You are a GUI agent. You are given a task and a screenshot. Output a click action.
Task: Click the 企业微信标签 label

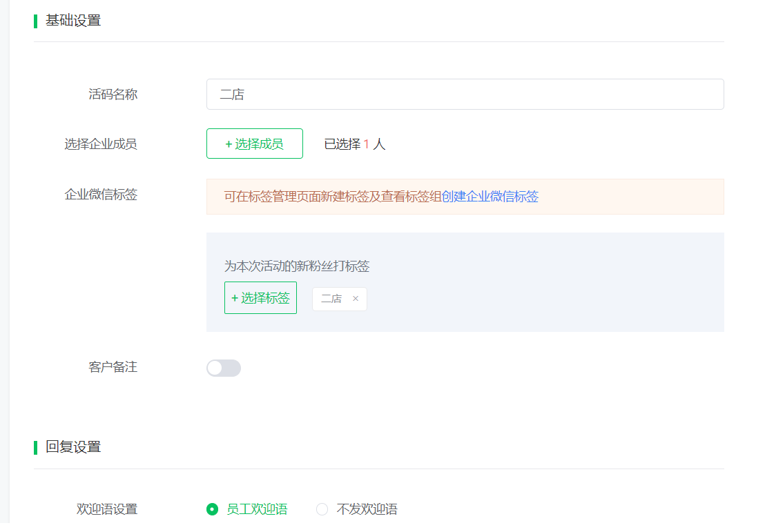click(x=101, y=195)
